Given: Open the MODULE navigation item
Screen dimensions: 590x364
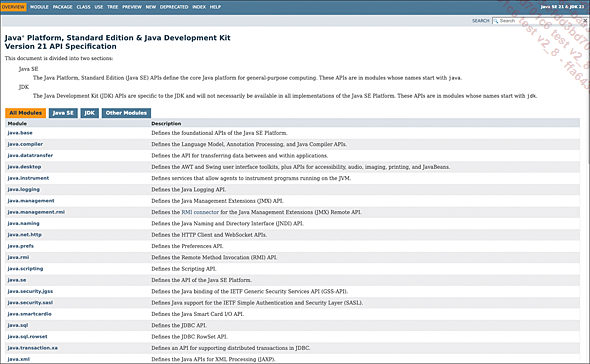Looking at the screenshot, I should point(39,7).
